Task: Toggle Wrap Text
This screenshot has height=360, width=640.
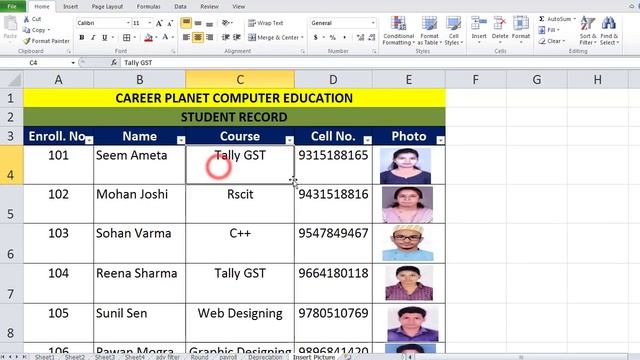Action: tap(266, 23)
